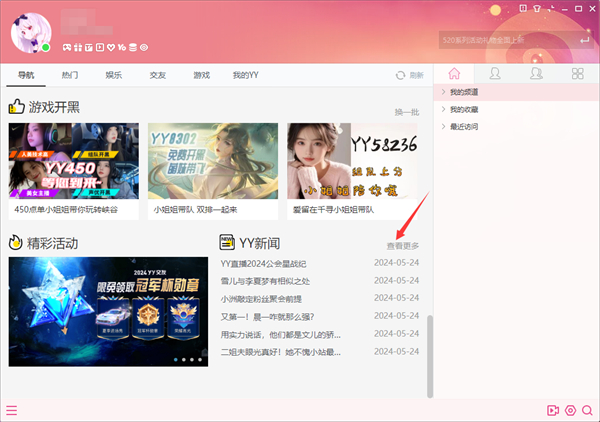Select the first blue banner carousel dot
The width and height of the screenshot is (600, 422).
coord(176,360)
